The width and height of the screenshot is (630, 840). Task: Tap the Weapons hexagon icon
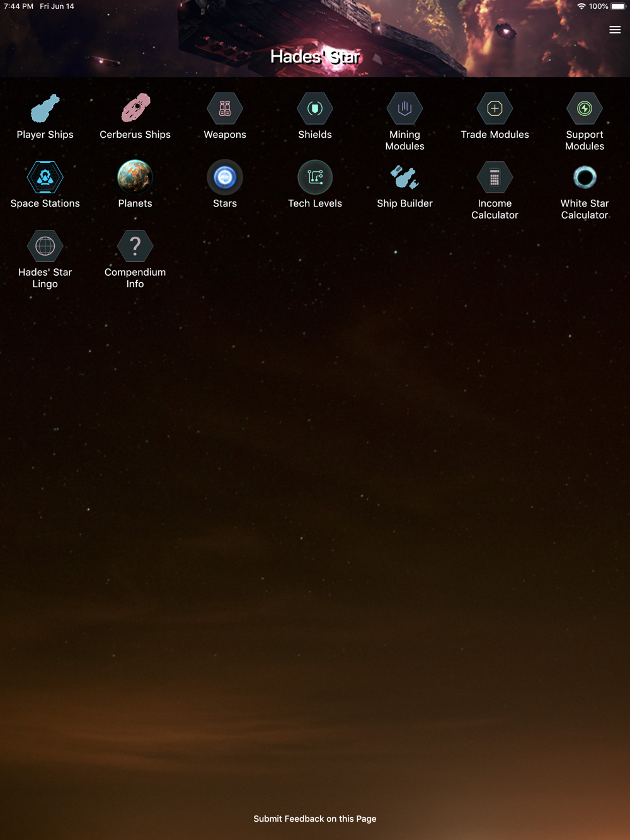tap(225, 108)
